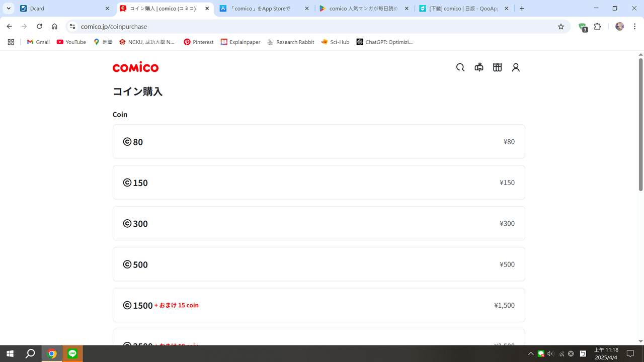Open the comico mailbox icon
Image resolution: width=644 pixels, height=362 pixels.
click(x=479, y=67)
